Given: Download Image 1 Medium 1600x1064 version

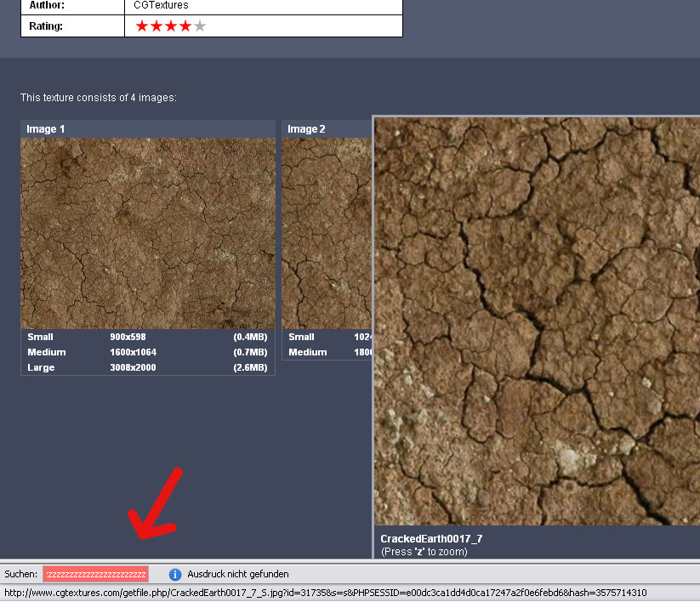Looking at the screenshot, I should point(133,352).
